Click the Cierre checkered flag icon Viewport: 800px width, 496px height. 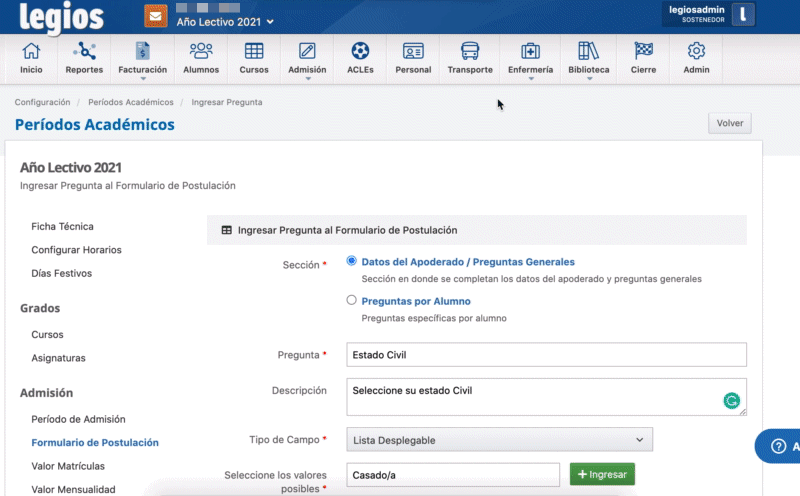point(643,51)
